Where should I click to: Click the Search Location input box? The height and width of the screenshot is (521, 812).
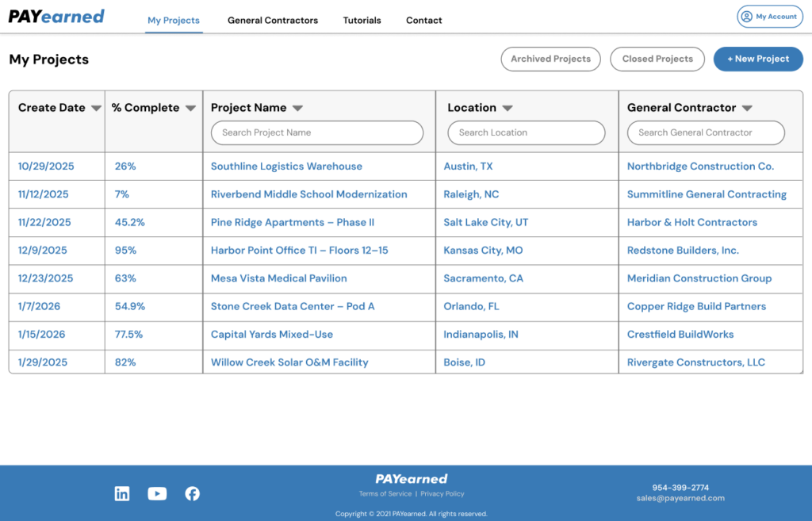(x=527, y=132)
